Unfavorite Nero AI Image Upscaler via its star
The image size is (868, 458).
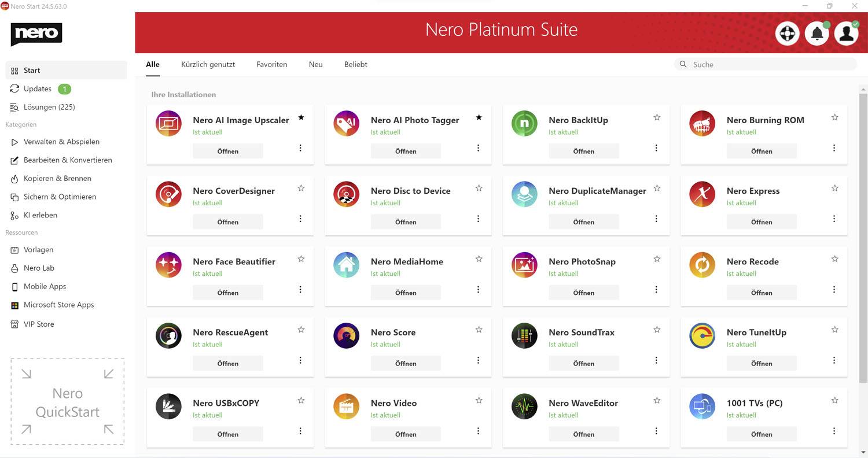tap(301, 117)
